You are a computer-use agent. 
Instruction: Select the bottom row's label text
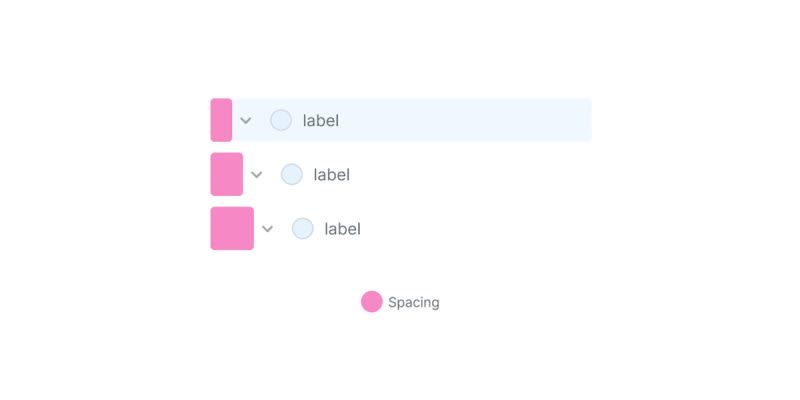(x=342, y=229)
